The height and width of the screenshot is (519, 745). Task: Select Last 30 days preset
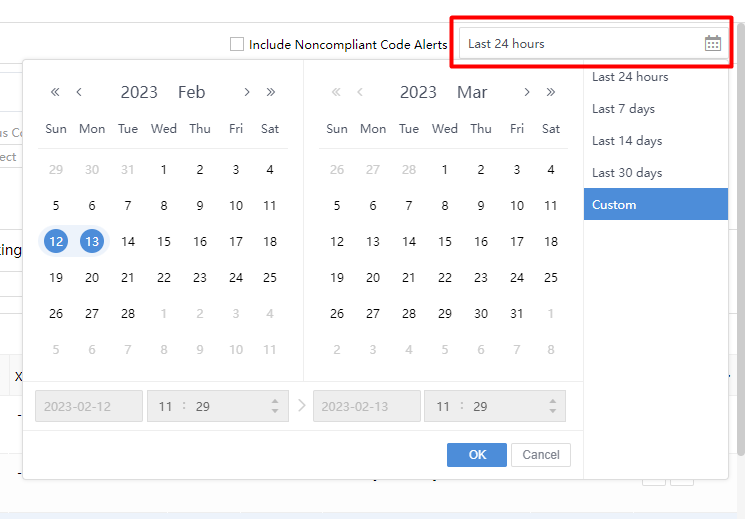pyautogui.click(x=627, y=172)
